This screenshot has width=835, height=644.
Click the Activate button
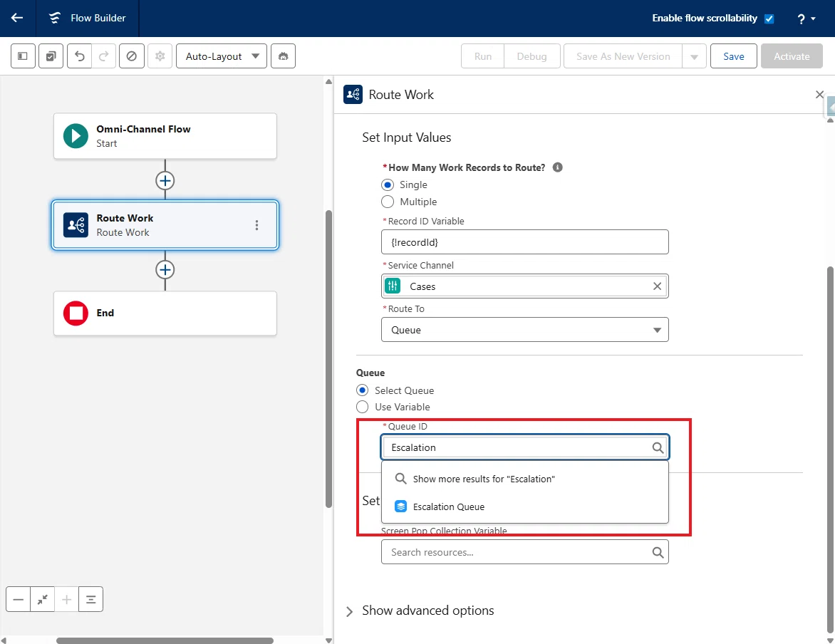[x=792, y=56]
